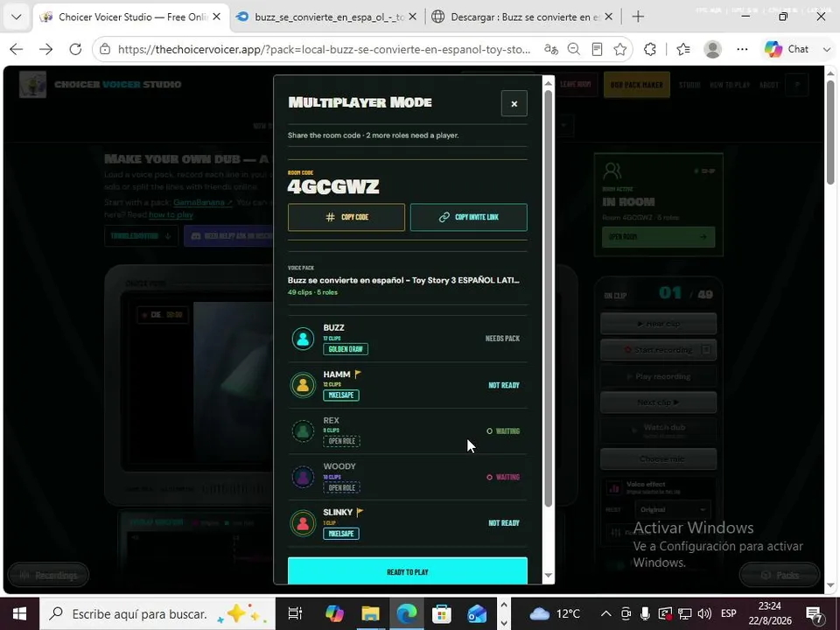Click Hamm's Not Ready status

(x=504, y=385)
